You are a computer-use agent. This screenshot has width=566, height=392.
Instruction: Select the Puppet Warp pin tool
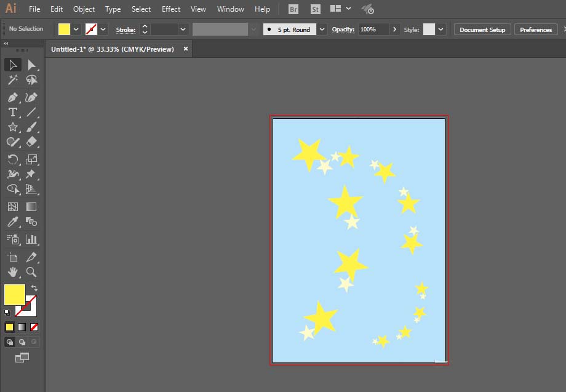pyautogui.click(x=31, y=174)
